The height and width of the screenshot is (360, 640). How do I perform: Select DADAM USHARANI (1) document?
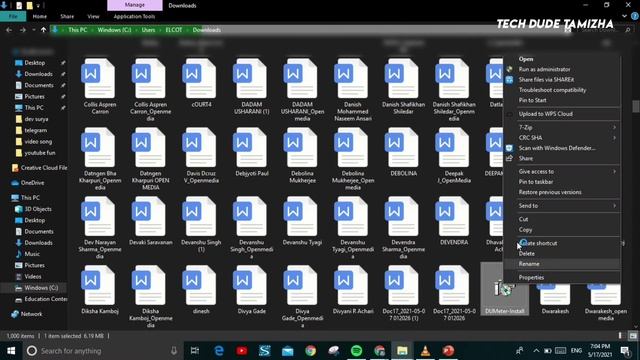pos(251,87)
